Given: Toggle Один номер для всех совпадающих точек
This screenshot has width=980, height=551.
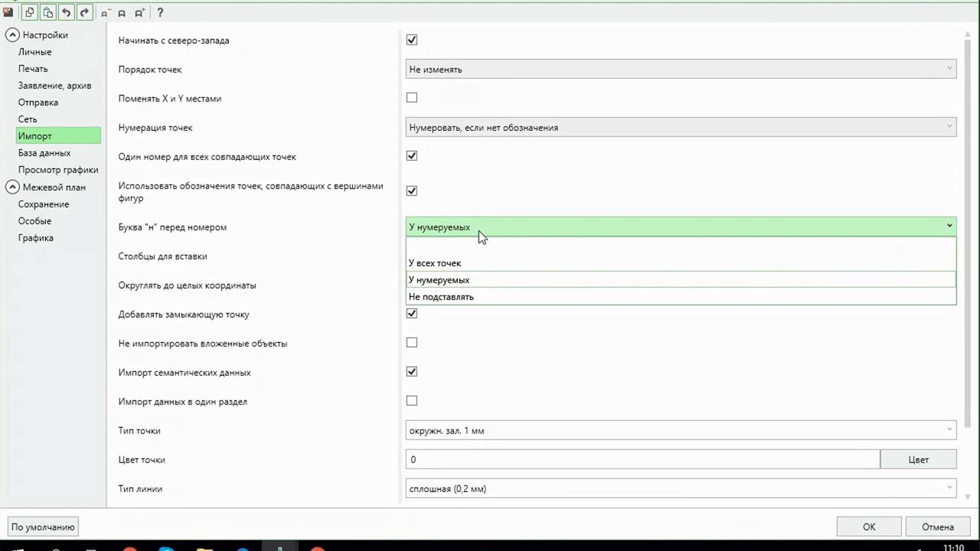Looking at the screenshot, I should click(412, 156).
